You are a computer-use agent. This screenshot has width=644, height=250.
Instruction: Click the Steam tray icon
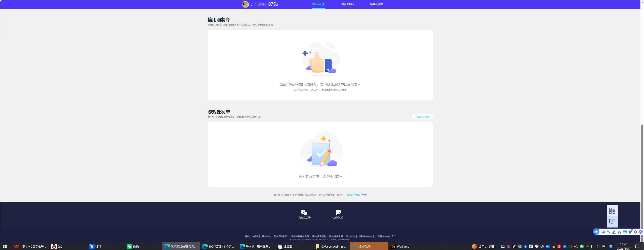tap(542, 246)
